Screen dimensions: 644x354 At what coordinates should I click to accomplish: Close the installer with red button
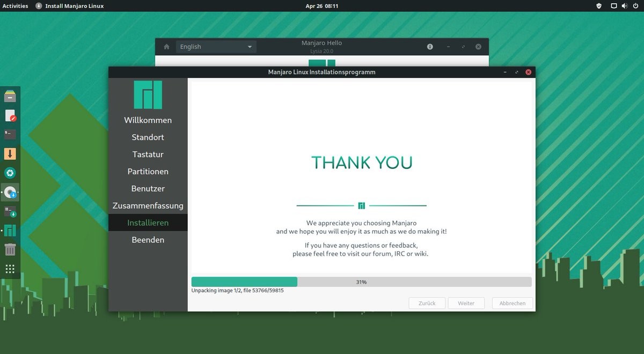tap(529, 72)
